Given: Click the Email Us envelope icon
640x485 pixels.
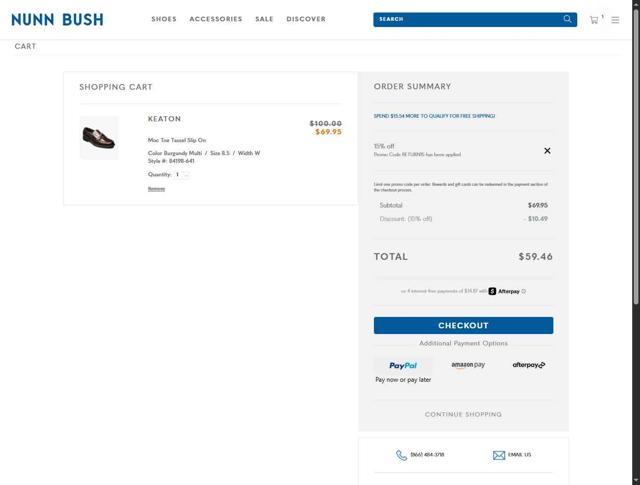Looking at the screenshot, I should [x=499, y=455].
